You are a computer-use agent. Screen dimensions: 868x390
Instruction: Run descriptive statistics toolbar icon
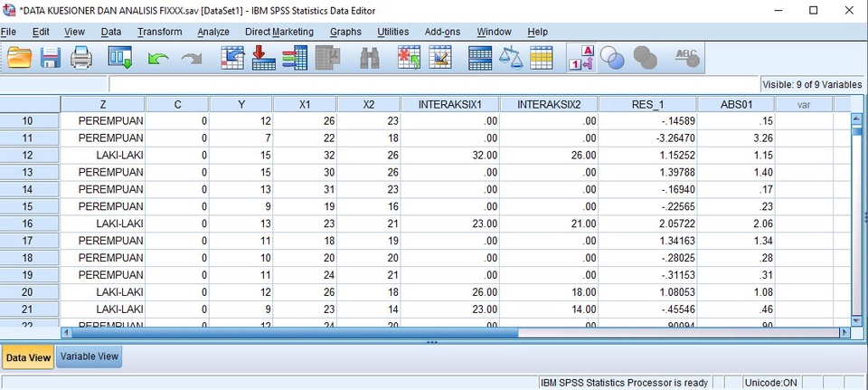tap(327, 58)
